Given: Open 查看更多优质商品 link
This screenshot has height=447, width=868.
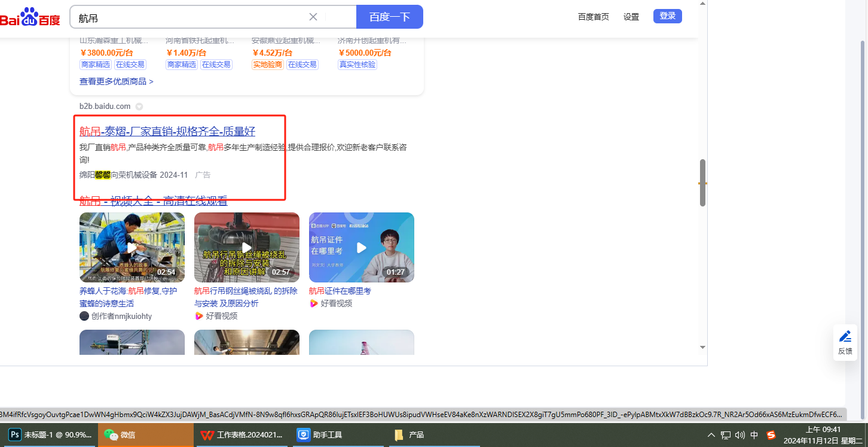Looking at the screenshot, I should [x=117, y=81].
